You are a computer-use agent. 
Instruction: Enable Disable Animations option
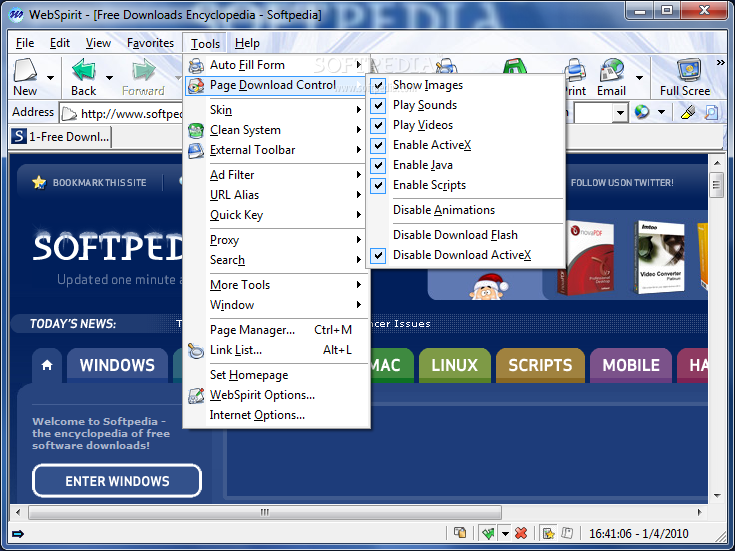tap(465, 210)
